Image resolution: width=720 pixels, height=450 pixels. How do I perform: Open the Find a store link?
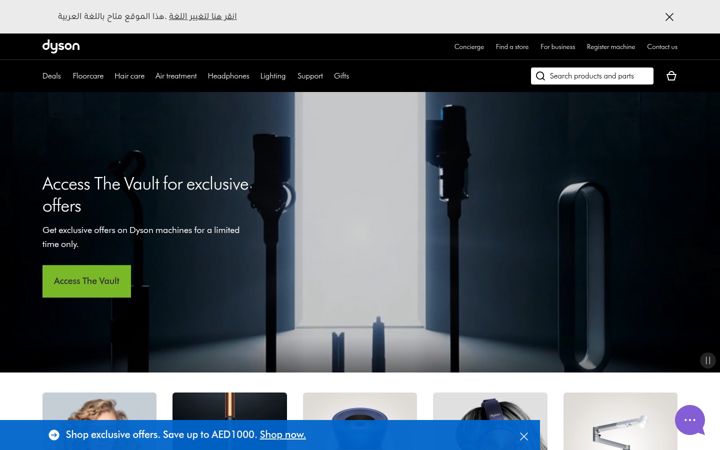(512, 47)
